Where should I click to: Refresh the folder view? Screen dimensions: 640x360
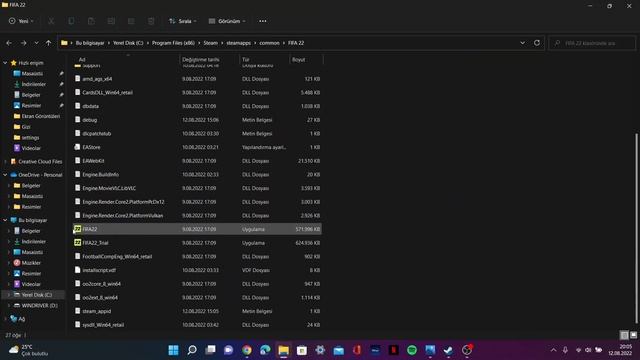coord(537,43)
